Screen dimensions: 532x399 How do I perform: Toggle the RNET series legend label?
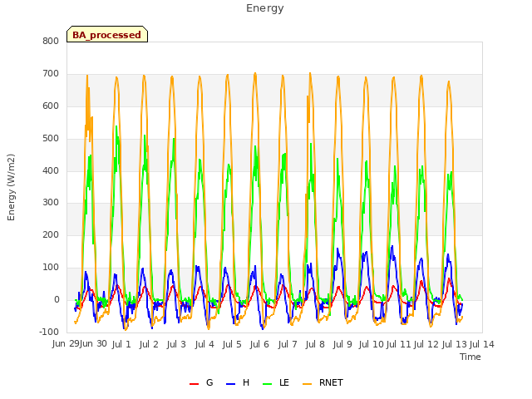(331, 382)
